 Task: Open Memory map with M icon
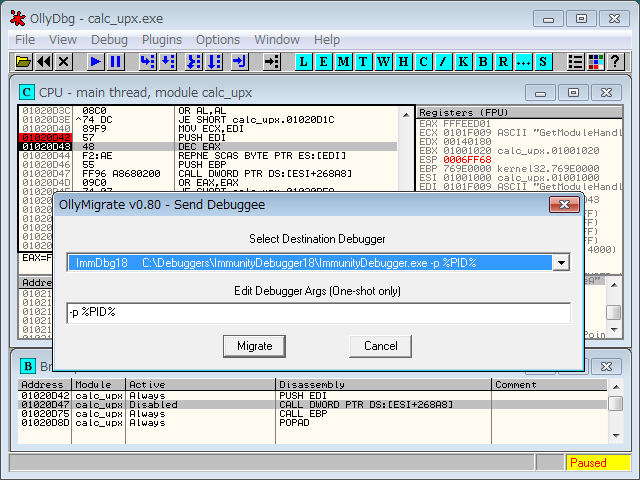(344, 62)
